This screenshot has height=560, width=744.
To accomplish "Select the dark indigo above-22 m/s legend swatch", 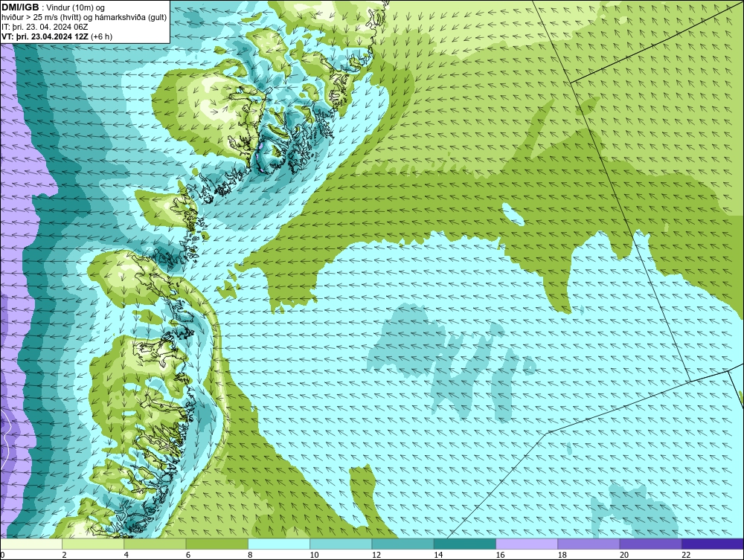I will (x=713, y=544).
